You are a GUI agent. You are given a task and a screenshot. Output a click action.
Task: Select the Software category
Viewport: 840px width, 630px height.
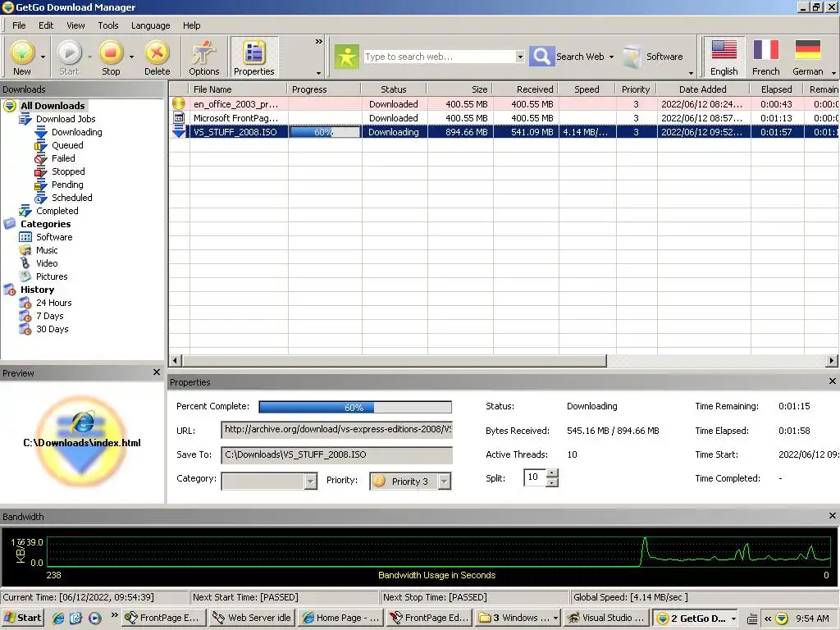54,237
